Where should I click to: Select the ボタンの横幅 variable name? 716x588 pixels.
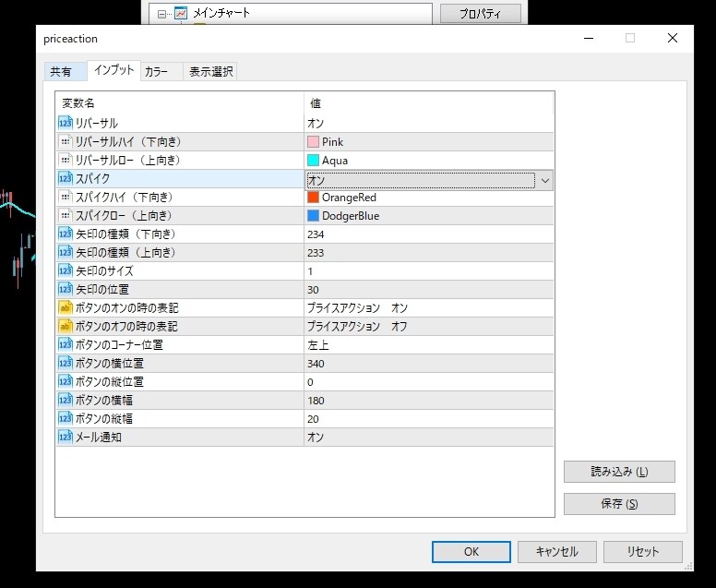tap(104, 401)
